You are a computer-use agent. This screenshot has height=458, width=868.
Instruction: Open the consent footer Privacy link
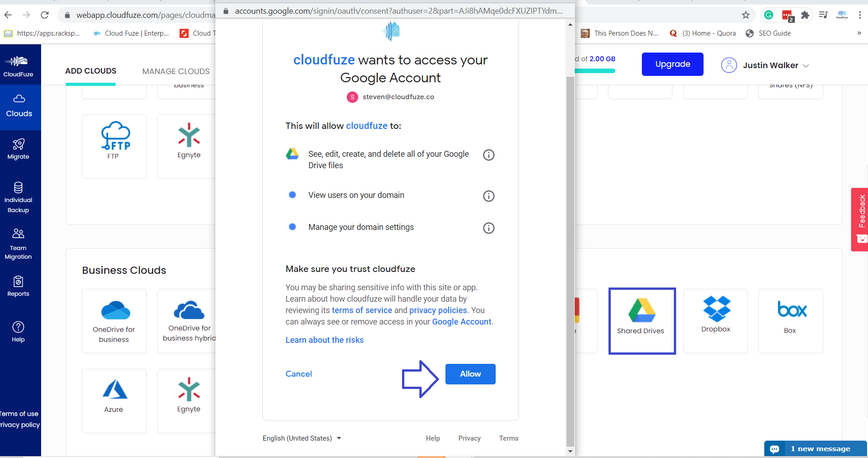470,438
